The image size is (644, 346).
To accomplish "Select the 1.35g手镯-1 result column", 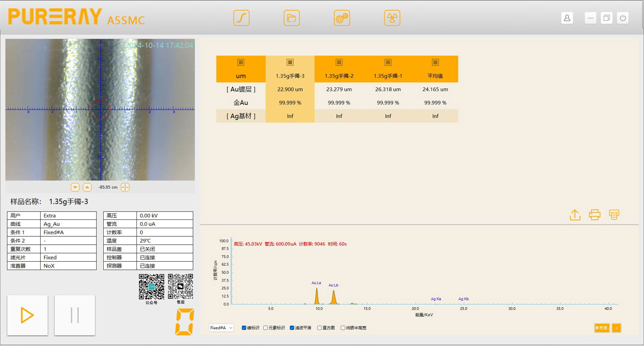I will [x=388, y=76].
